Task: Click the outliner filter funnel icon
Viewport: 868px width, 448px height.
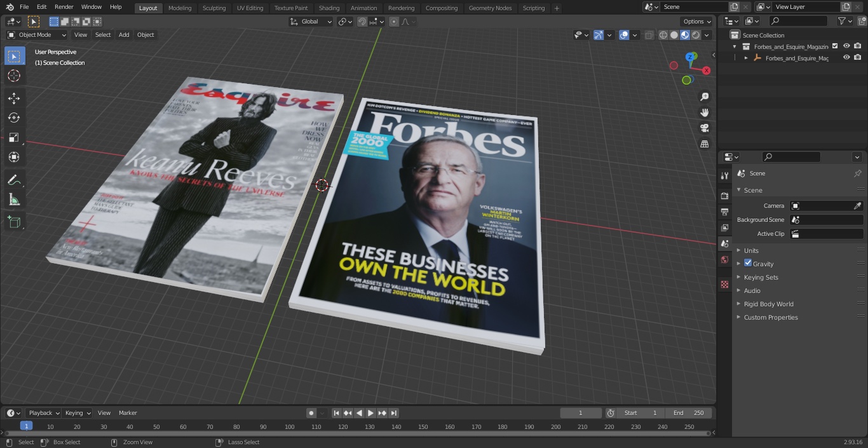Action: (842, 21)
